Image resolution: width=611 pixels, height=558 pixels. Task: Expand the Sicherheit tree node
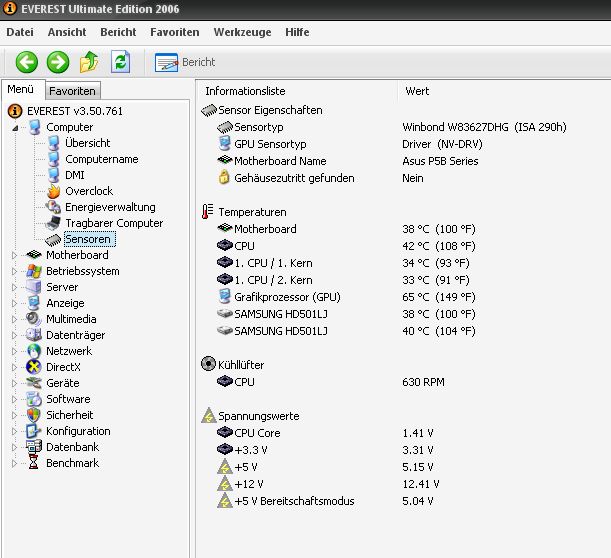(x=14, y=415)
